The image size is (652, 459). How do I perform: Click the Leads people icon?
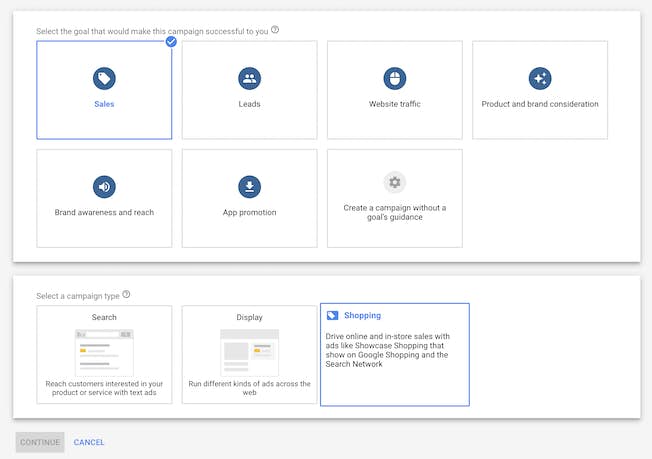(249, 78)
